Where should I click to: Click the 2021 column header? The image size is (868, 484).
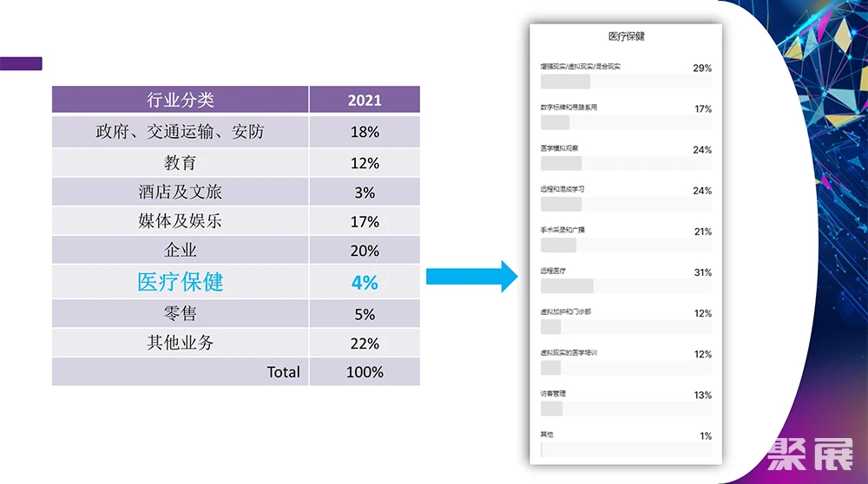(365, 100)
